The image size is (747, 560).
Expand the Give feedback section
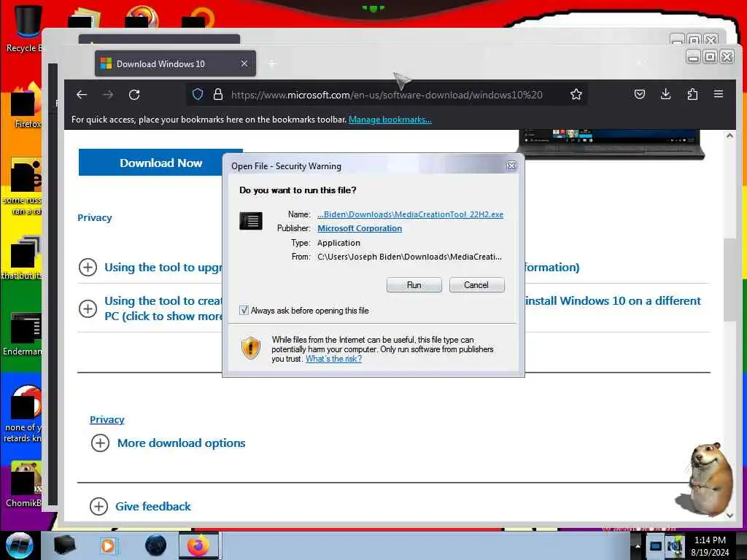[x=98, y=506]
